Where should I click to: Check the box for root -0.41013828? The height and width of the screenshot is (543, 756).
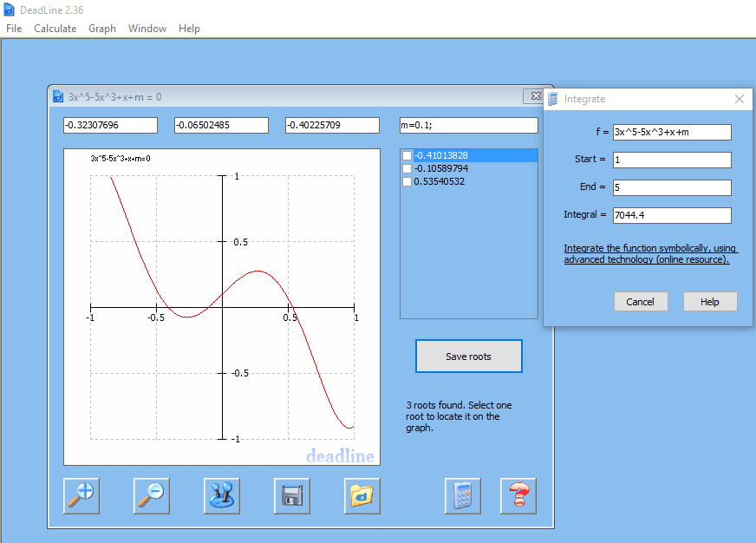(407, 155)
